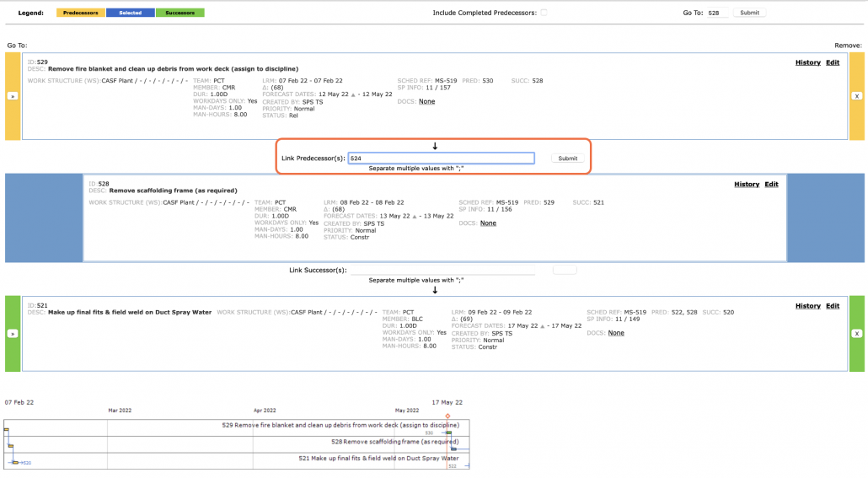The width and height of the screenshot is (868, 478).
Task: Click MEMBER value BLC in card 521
Action: coord(417,319)
